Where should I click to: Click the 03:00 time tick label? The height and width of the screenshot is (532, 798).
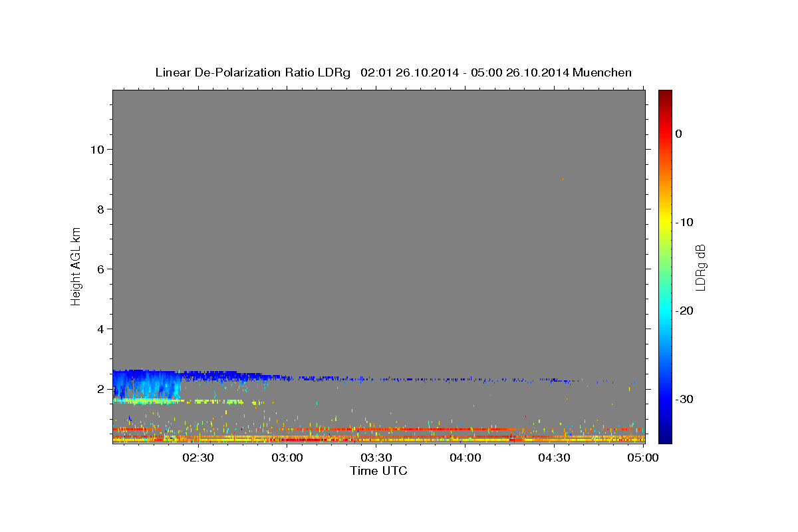287,458
